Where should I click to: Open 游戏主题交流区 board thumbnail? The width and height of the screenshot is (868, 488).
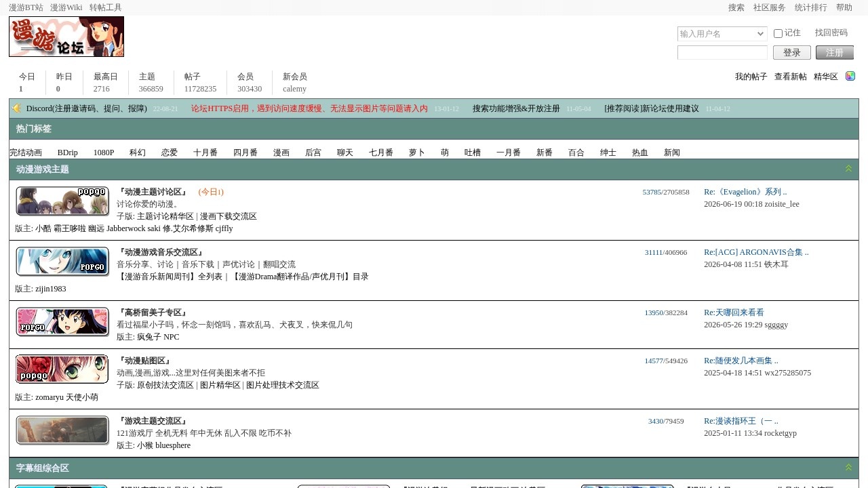(x=62, y=430)
